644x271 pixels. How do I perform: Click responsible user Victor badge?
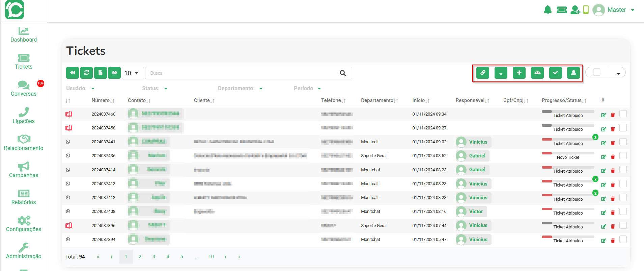pos(471,212)
